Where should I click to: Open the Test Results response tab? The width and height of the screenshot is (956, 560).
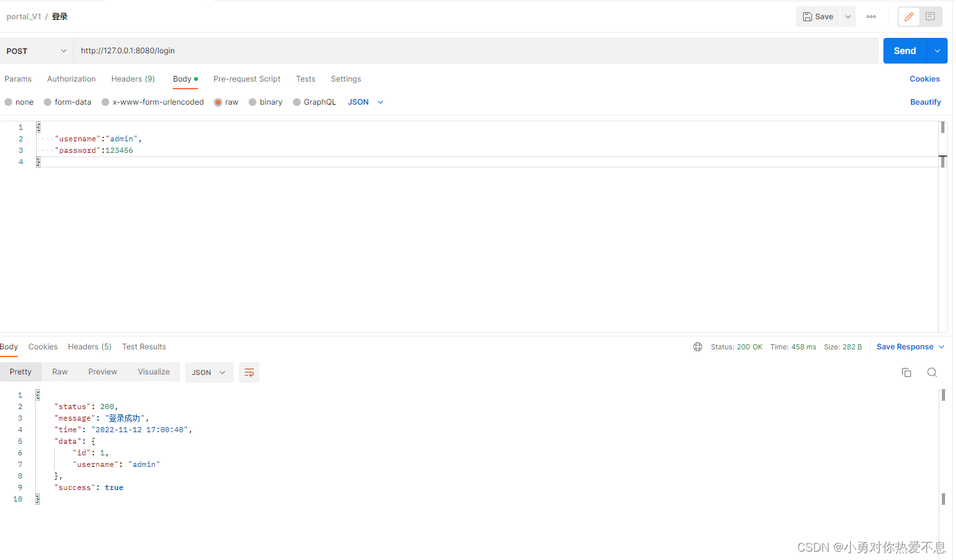coord(144,346)
